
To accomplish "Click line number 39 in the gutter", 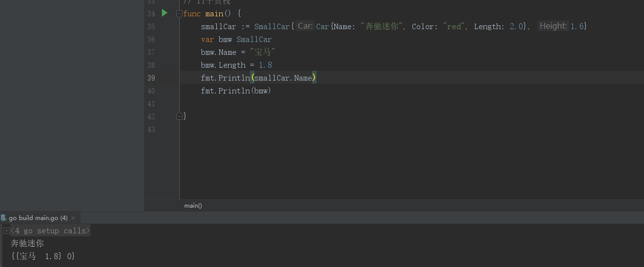I will (x=151, y=78).
